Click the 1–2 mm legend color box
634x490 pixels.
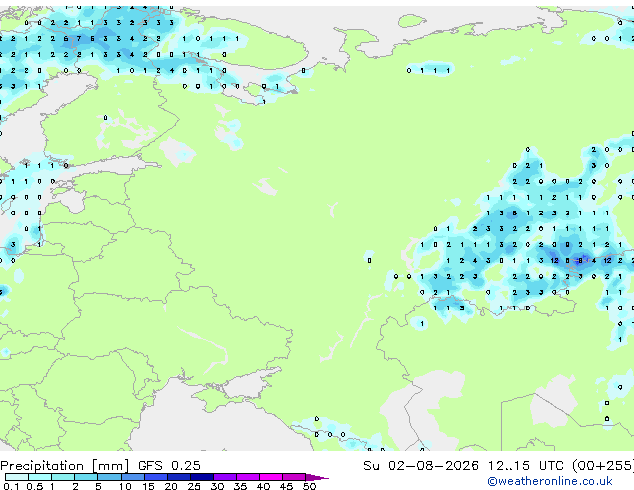[x=63, y=477]
